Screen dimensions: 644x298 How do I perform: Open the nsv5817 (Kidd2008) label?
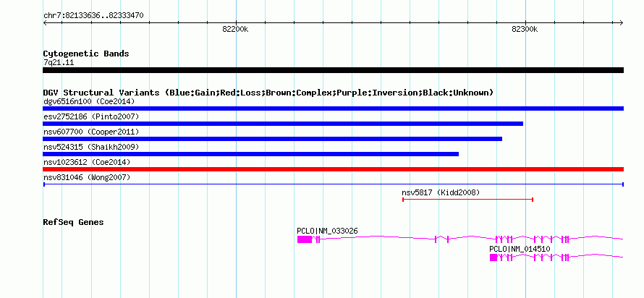441,192
